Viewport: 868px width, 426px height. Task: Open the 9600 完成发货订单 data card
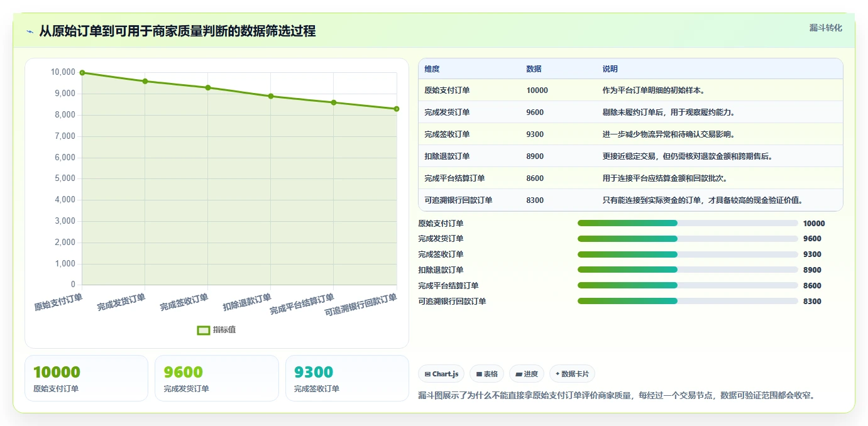[x=216, y=378]
